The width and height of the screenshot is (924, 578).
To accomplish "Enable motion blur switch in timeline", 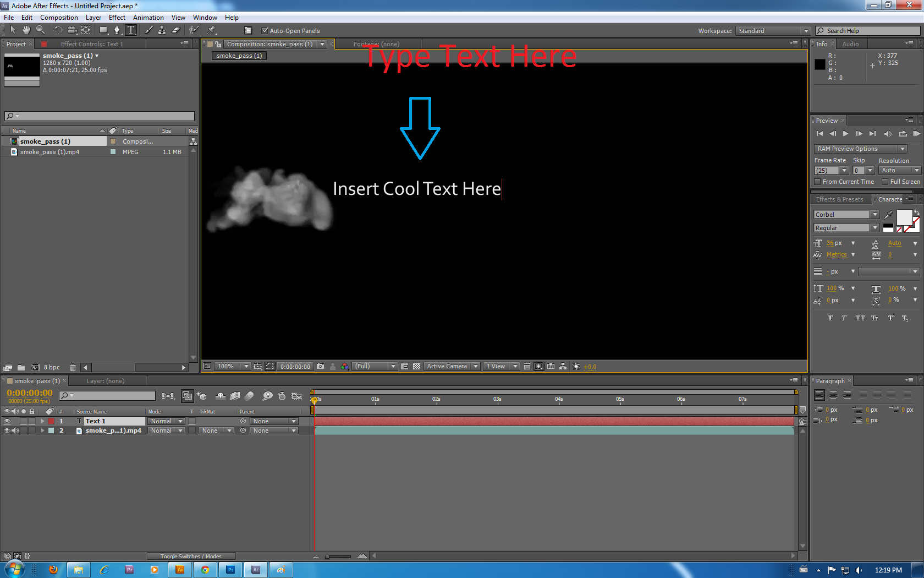I will tap(249, 396).
